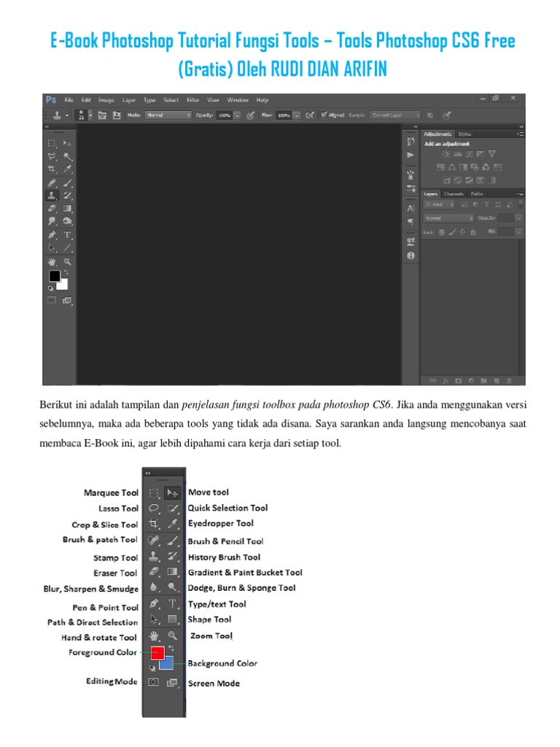Select the Hand icon in labeled toolbox diagram
The image size is (560, 747).
[154, 635]
